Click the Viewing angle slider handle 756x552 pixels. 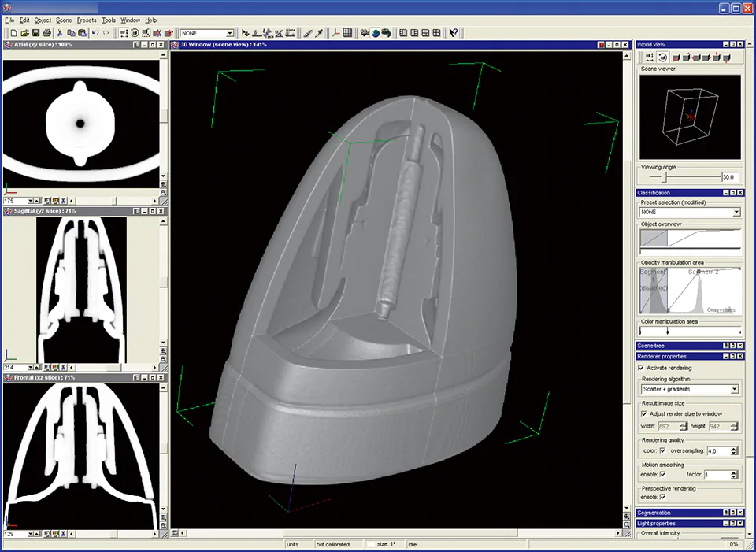pyautogui.click(x=663, y=177)
